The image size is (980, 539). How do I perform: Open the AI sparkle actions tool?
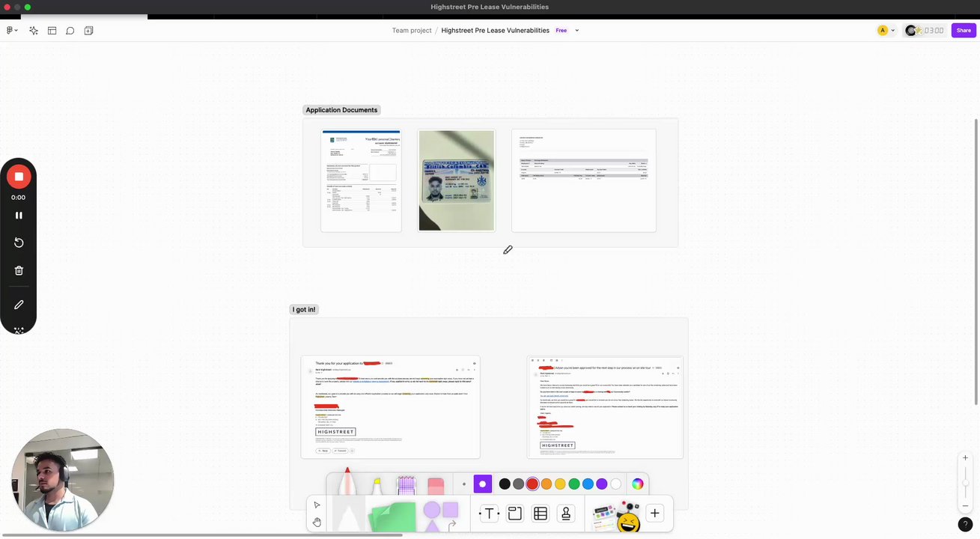34,31
